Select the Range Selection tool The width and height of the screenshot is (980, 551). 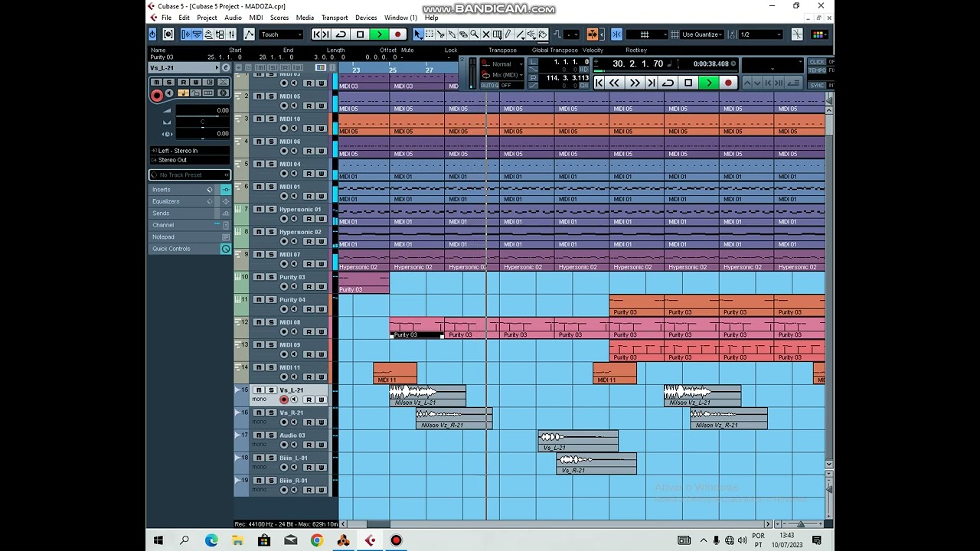[x=430, y=34]
